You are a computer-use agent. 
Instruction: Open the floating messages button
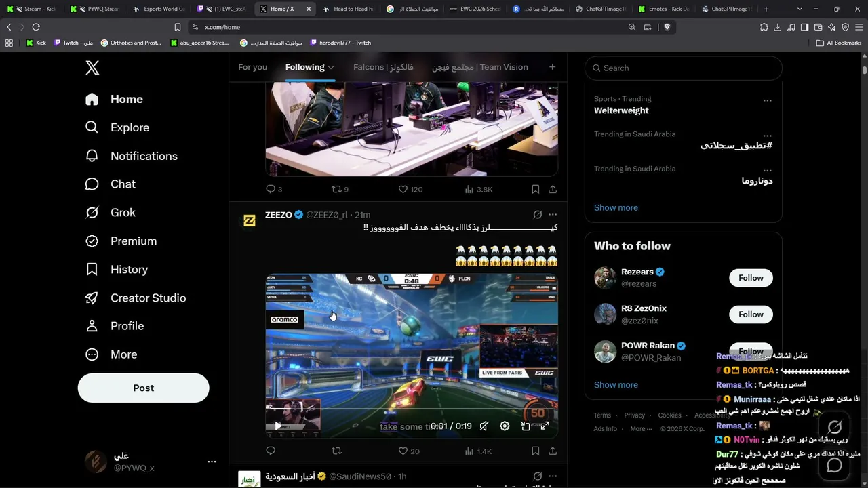pyautogui.click(x=835, y=465)
